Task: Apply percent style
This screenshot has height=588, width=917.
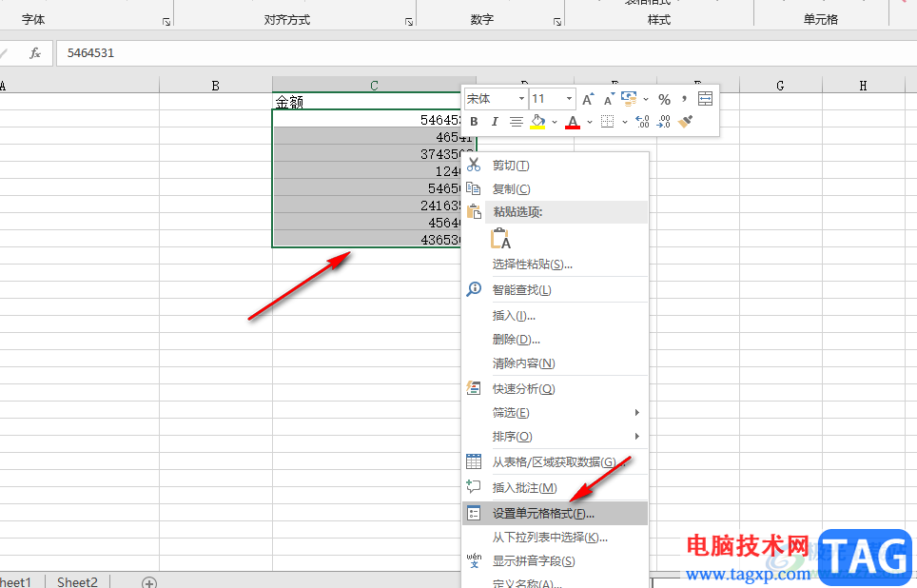Action: pyautogui.click(x=664, y=100)
